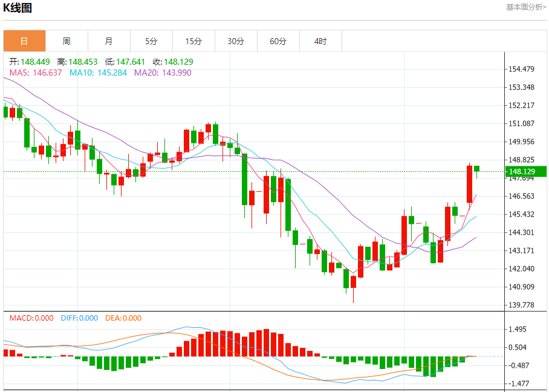Click the 149.956 price axis label
This screenshot has height=392, width=549.
[x=522, y=142]
